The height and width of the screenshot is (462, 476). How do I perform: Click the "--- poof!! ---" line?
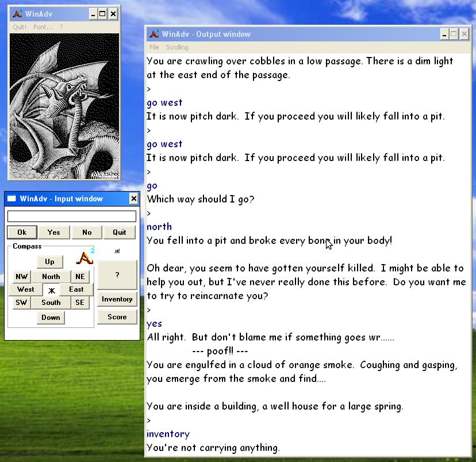(x=220, y=351)
